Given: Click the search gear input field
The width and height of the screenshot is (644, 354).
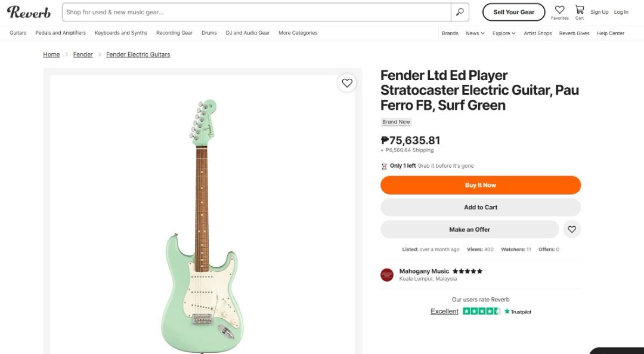Looking at the screenshot, I should pyautogui.click(x=256, y=12).
